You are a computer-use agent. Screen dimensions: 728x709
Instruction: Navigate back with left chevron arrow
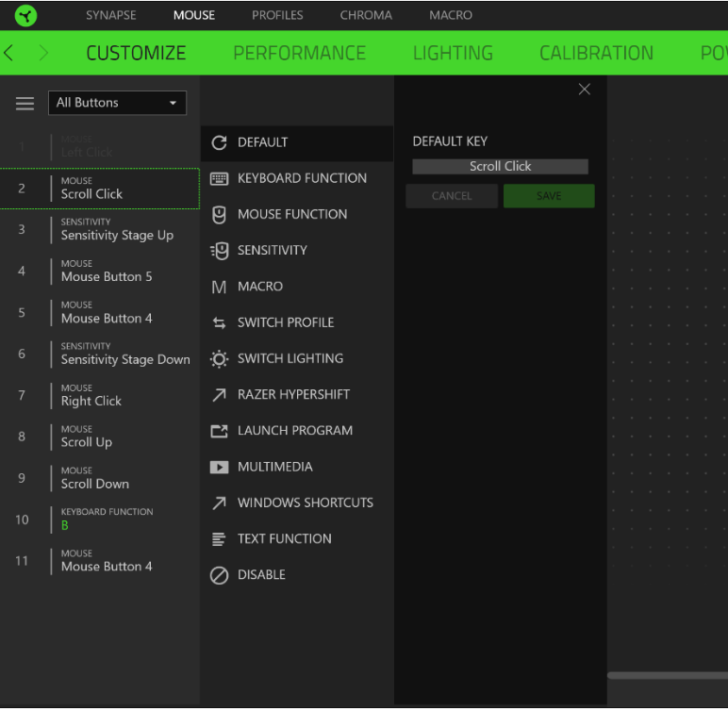(9, 53)
